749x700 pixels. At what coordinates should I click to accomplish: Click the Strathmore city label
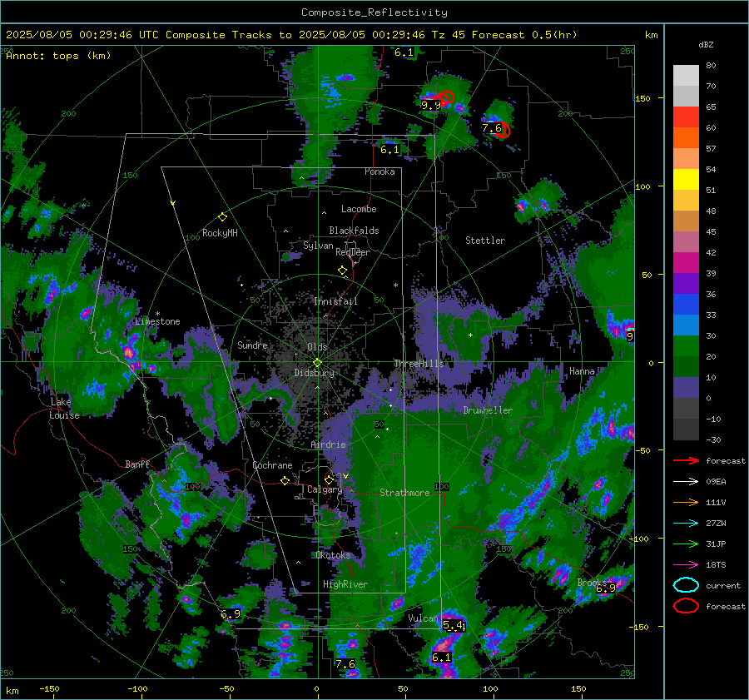coord(404,493)
